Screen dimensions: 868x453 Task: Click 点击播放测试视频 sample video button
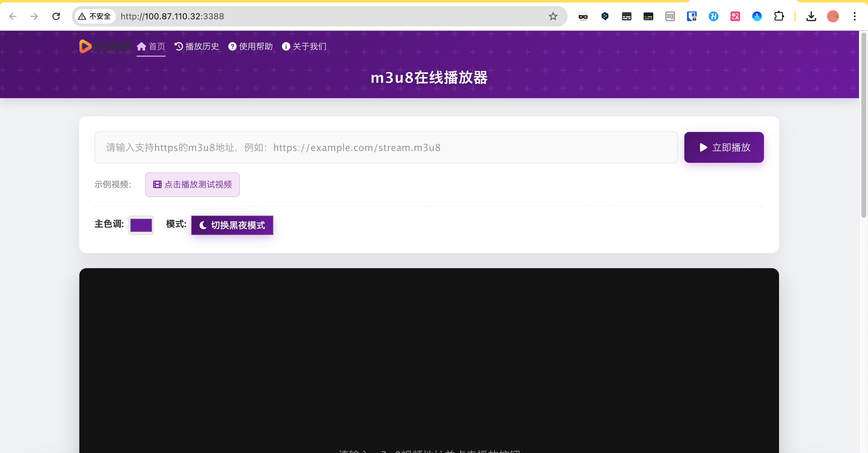click(192, 185)
